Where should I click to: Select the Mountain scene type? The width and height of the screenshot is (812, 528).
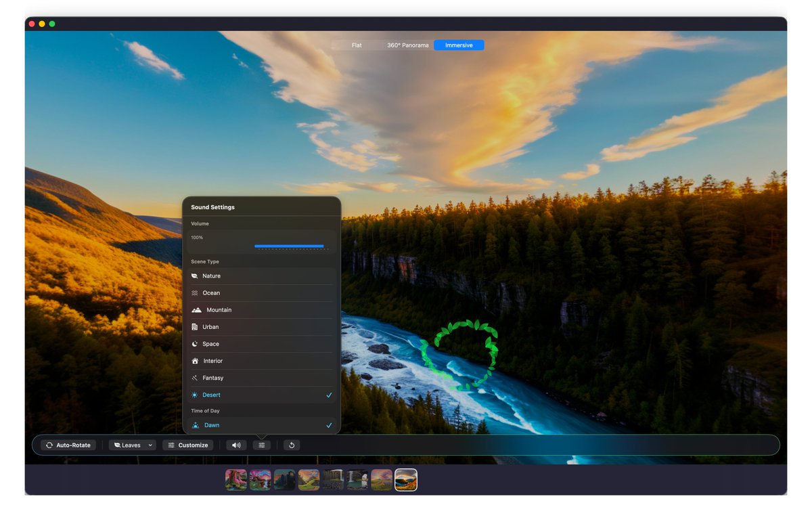(x=262, y=310)
